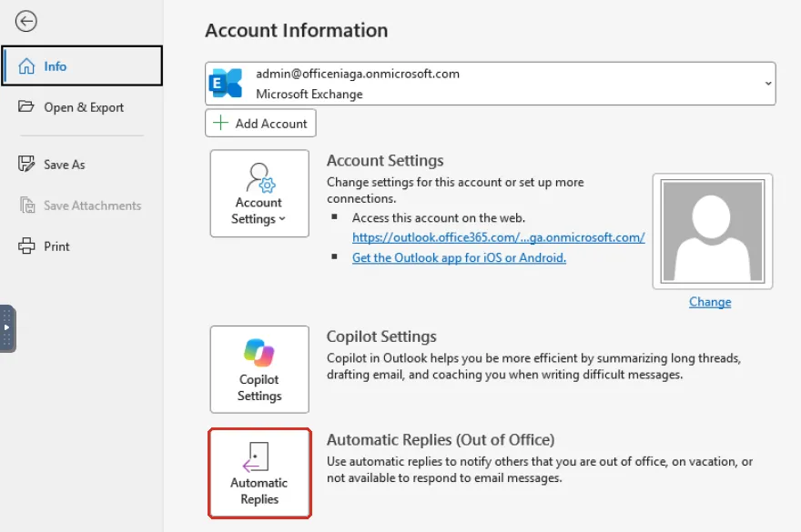Click the Add Account button
Viewport: 801px width, 532px height.
tap(260, 124)
